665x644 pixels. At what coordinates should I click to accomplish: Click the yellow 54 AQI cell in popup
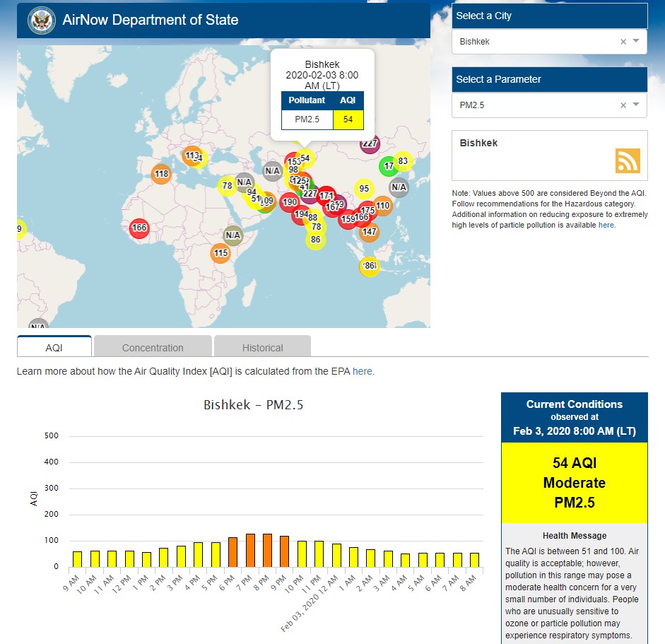[x=348, y=119]
